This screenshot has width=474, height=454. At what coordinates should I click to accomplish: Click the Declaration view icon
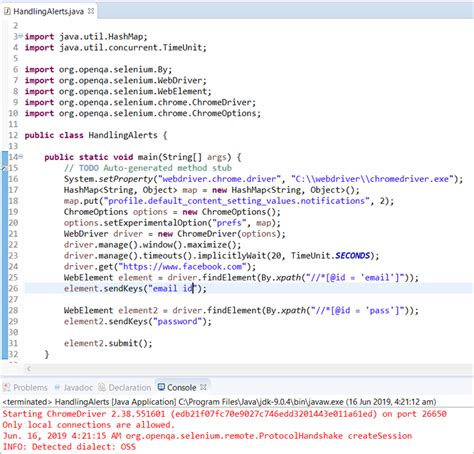point(102,387)
